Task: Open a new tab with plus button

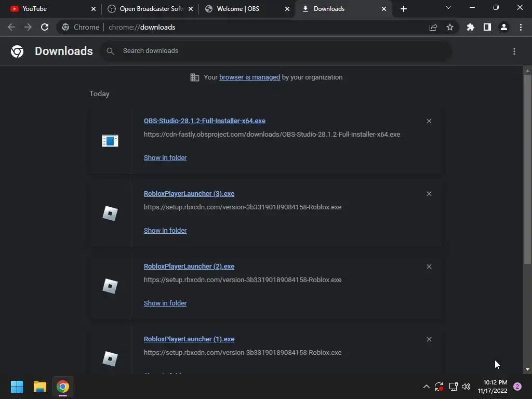Action: (x=403, y=9)
